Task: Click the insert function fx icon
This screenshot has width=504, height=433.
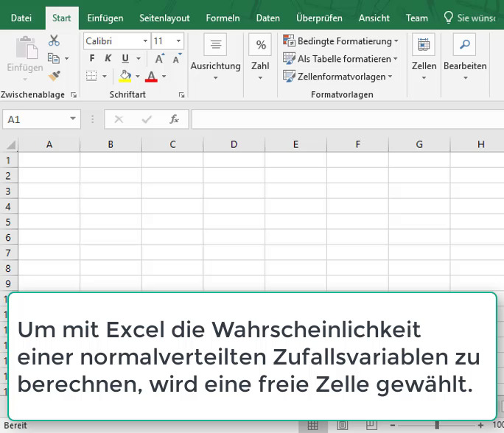Action: [x=174, y=119]
